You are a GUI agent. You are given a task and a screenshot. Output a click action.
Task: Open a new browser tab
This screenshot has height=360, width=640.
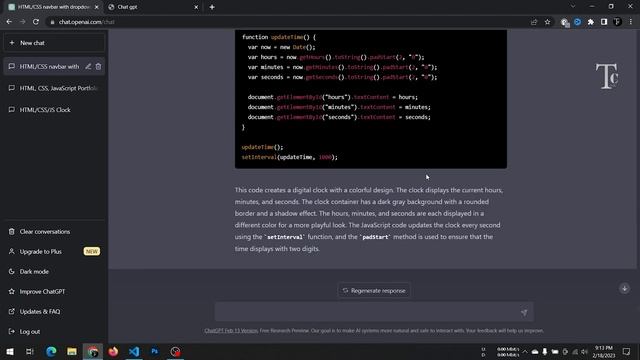coord(212,7)
